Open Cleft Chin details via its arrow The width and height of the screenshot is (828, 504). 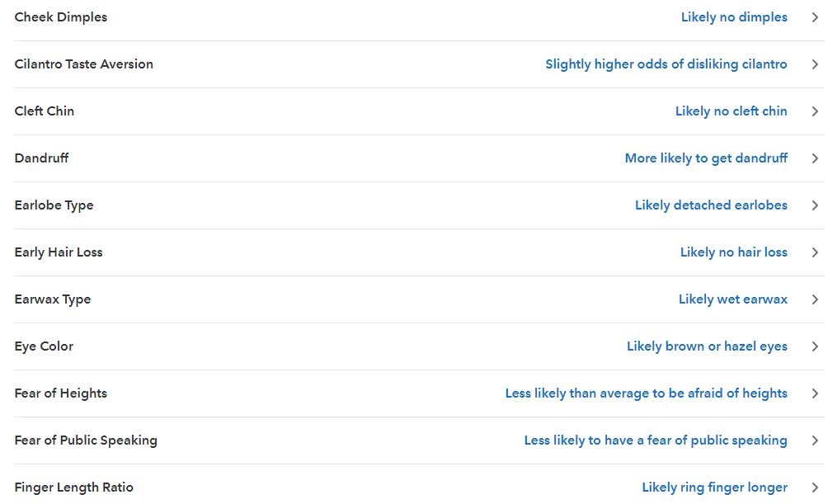tap(814, 111)
